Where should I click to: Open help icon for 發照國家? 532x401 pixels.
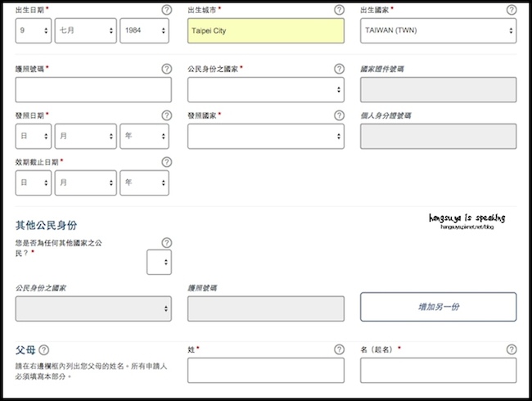(x=339, y=115)
